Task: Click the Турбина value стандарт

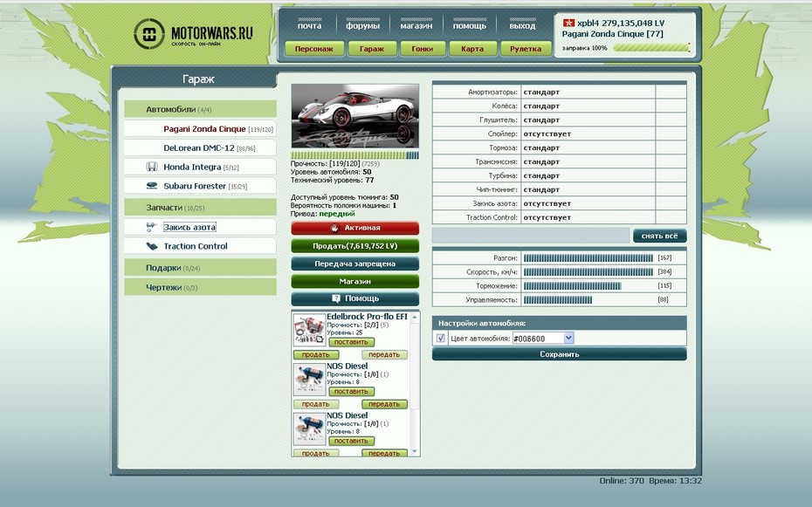Action: coord(541,175)
